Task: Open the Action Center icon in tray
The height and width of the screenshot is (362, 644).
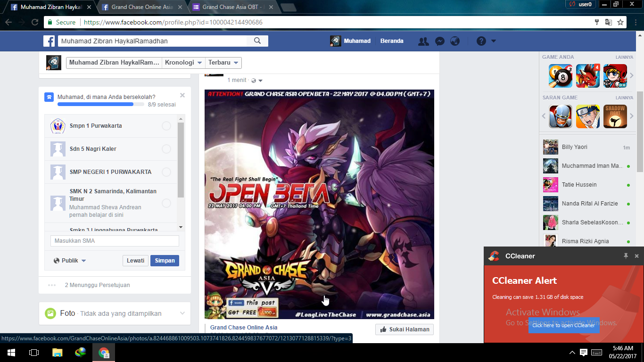Action: pyautogui.click(x=584, y=353)
